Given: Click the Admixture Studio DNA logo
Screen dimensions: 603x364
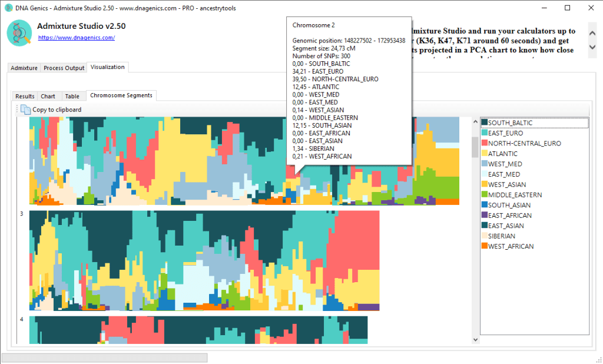Looking at the screenshot, I should click(18, 32).
